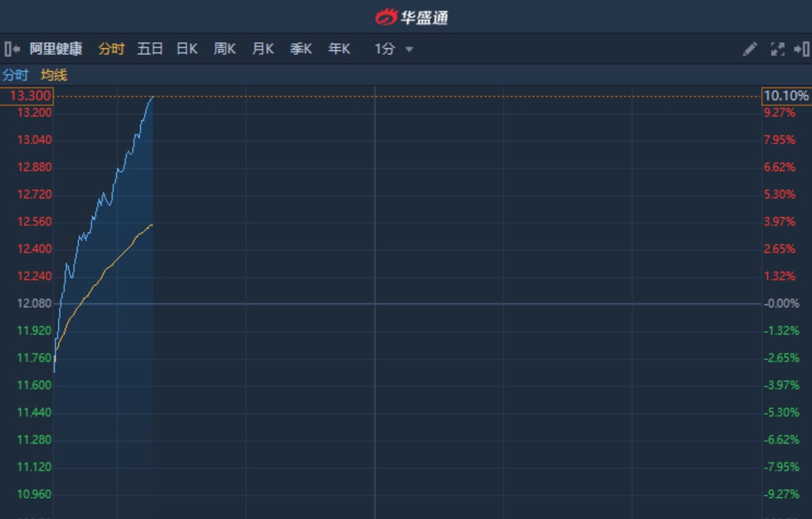Open fullscreen chart view icon
The height and width of the screenshot is (519, 812).
click(777, 49)
